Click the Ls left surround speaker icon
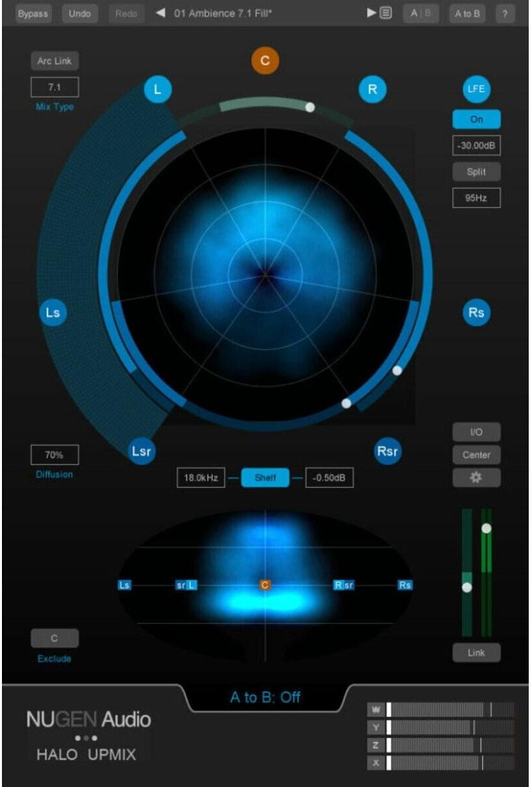Viewport: 532px width, 787px height. [x=53, y=312]
